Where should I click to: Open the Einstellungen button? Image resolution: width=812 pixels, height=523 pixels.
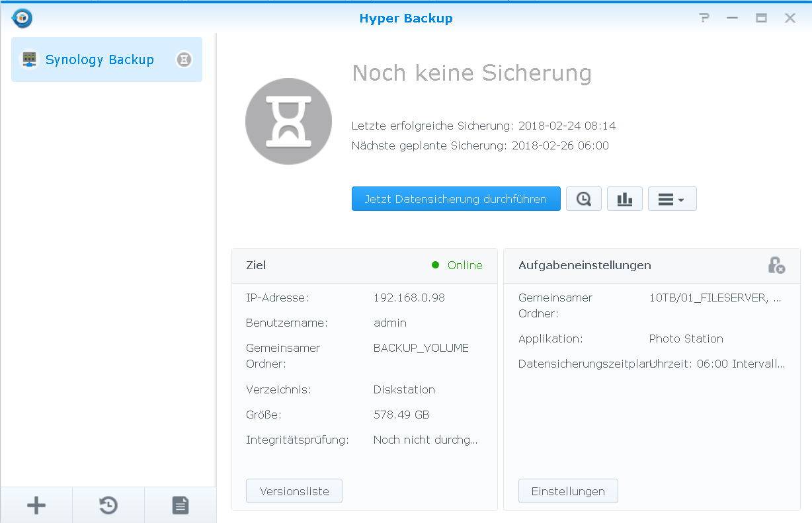[568, 491]
